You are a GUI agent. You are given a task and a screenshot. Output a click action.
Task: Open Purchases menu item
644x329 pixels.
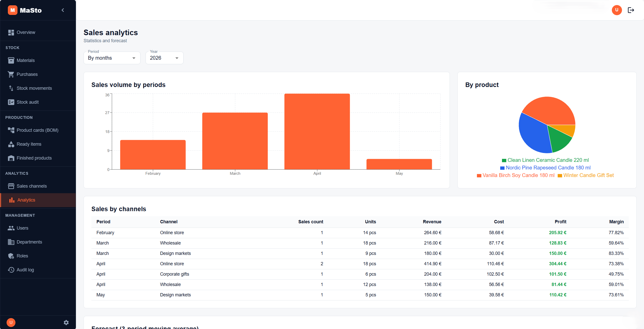(38, 74)
